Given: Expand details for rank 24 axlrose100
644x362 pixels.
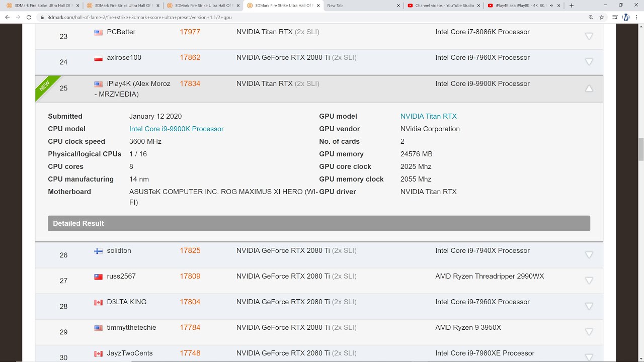Looking at the screenshot, I should click(x=589, y=62).
